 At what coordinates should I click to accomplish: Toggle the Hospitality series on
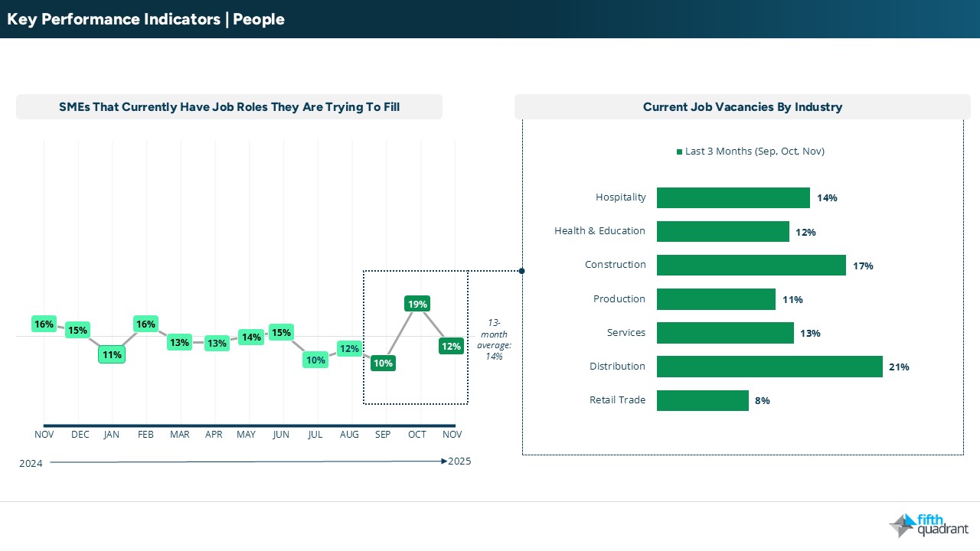[x=733, y=197]
